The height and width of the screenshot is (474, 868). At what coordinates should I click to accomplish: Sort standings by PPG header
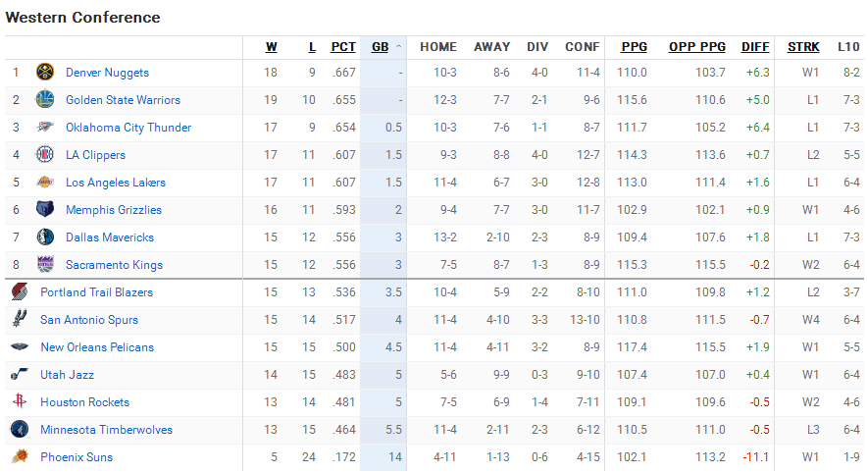tap(634, 47)
